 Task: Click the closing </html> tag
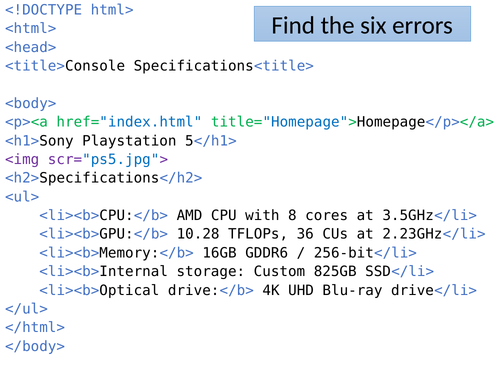pos(35,327)
